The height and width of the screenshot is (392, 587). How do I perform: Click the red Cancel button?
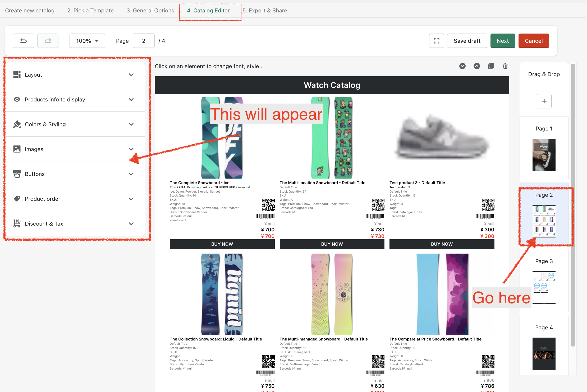tap(534, 41)
